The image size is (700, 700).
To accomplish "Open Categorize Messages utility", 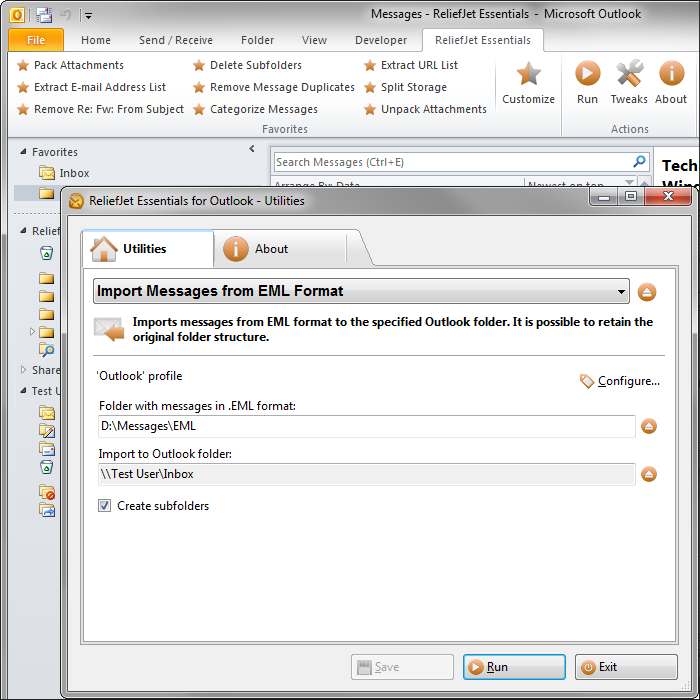I will 255,109.
